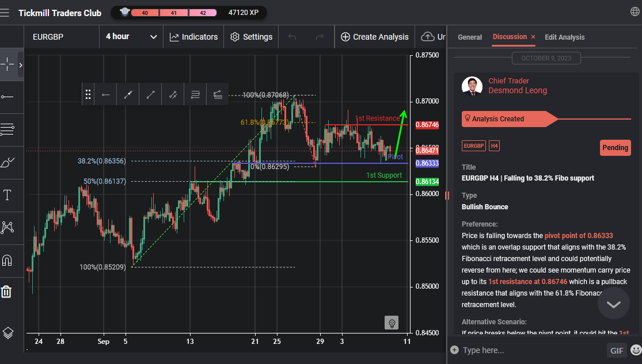The image size is (642, 364).
Task: Click the panel resize handle beside the chart
Action: (x=447, y=196)
